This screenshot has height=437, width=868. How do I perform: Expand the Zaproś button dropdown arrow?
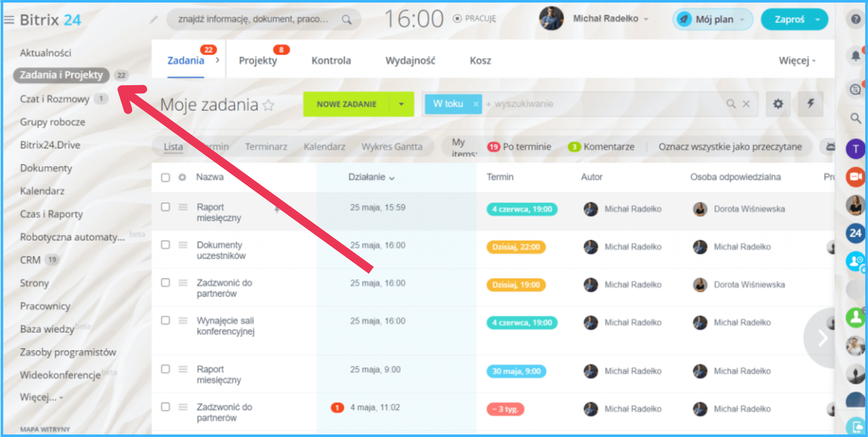click(x=818, y=19)
